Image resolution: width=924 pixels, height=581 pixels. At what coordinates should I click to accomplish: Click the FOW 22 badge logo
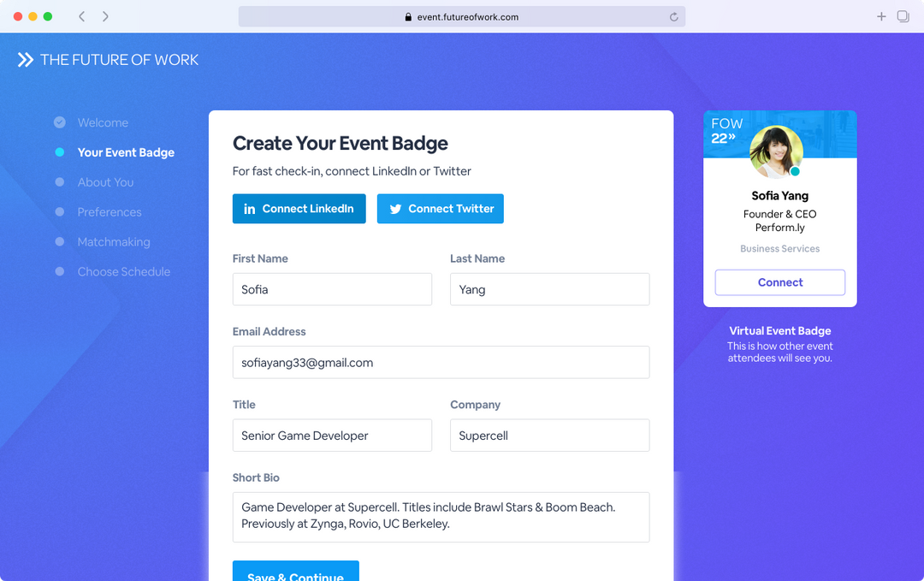click(726, 131)
